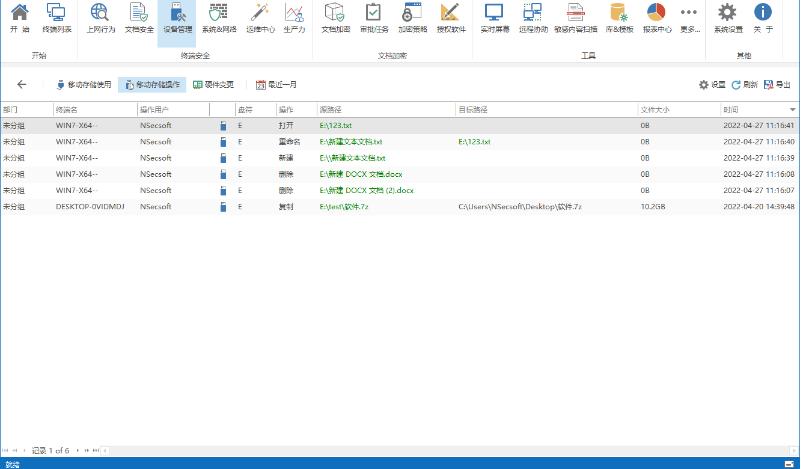Click the 刷新 refresh button
The height and width of the screenshot is (469, 801).
coord(744,85)
